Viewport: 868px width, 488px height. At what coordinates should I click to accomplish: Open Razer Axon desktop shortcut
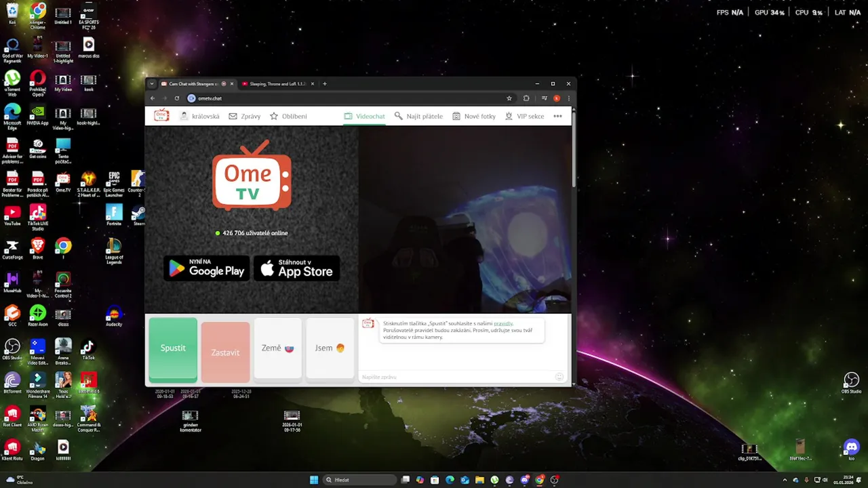point(37,317)
